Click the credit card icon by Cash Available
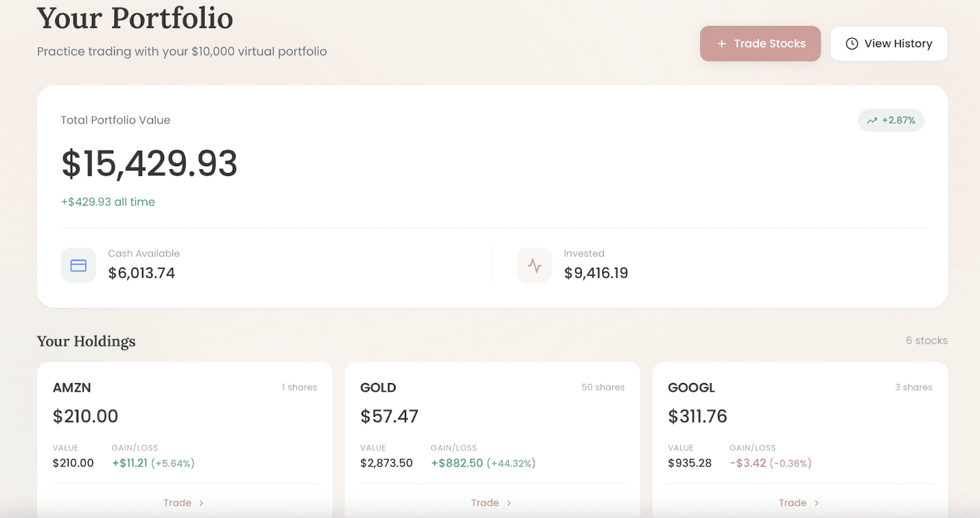The height and width of the screenshot is (518, 980). (78, 265)
